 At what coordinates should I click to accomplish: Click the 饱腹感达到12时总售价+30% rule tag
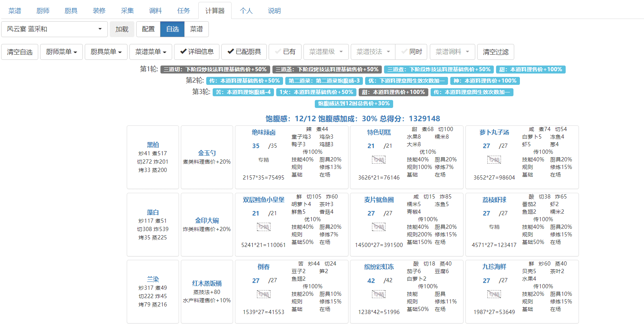click(x=354, y=103)
